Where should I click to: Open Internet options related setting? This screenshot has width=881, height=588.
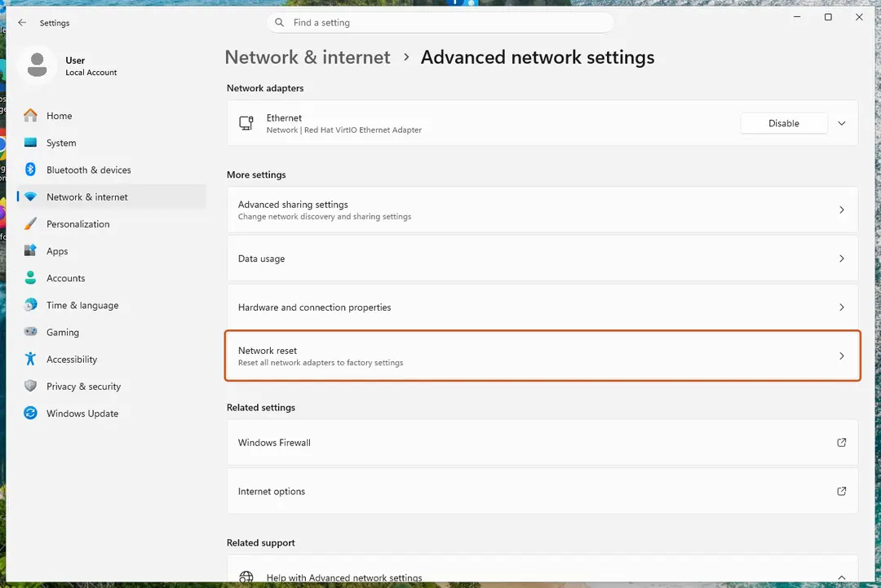pos(542,491)
